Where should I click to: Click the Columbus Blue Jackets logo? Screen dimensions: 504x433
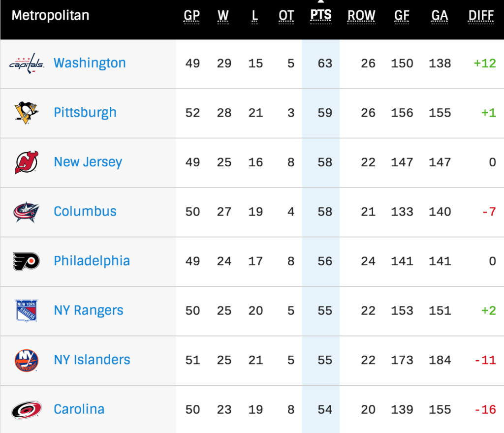point(27,212)
